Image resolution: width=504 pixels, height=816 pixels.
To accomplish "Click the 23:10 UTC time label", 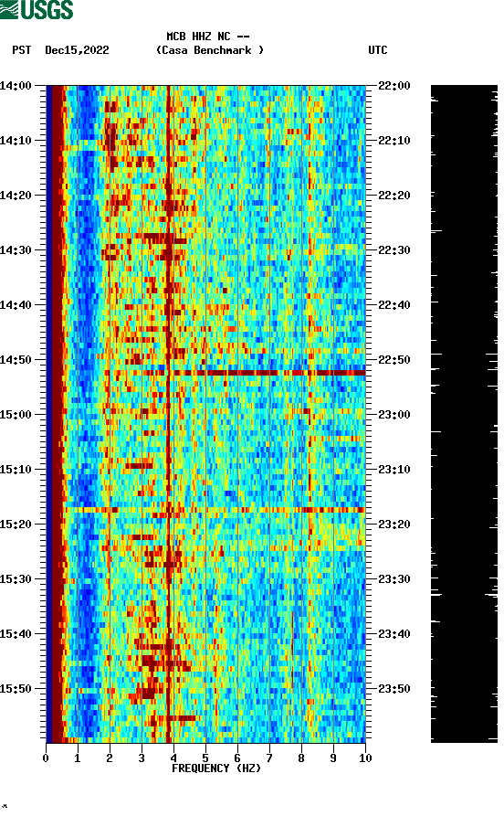I will tap(394, 470).
